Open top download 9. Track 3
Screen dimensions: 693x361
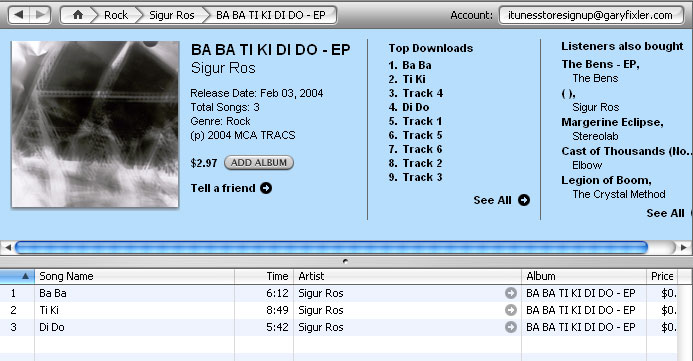[415, 177]
